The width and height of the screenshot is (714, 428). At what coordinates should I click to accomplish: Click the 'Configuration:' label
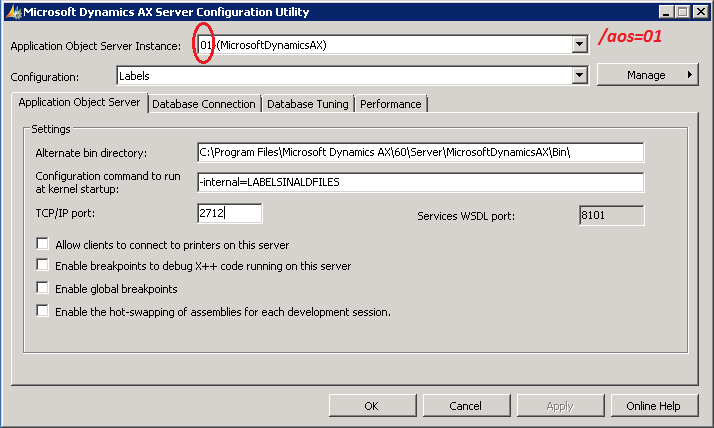point(45,77)
